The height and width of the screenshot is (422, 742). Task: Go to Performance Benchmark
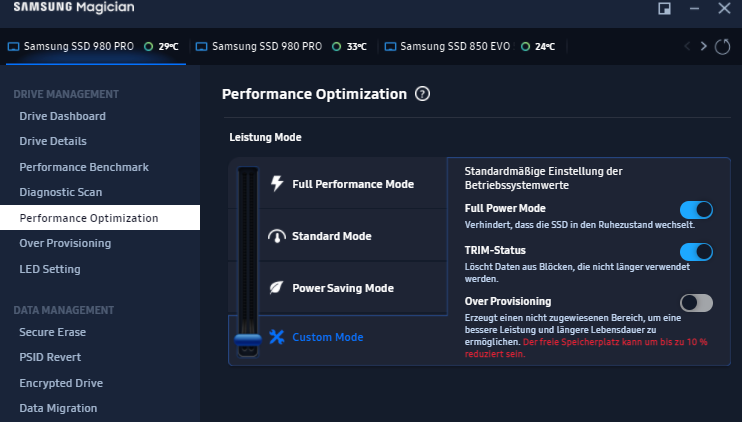pyautogui.click(x=84, y=167)
